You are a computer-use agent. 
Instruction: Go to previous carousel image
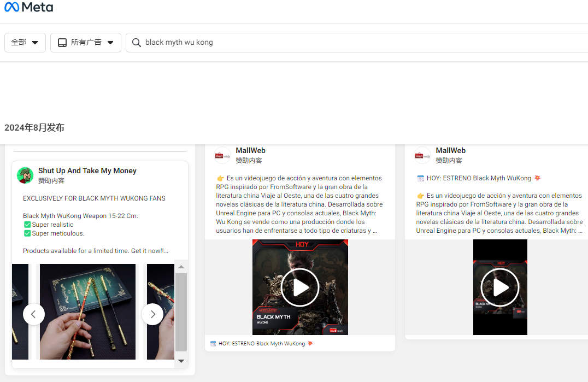coord(34,314)
